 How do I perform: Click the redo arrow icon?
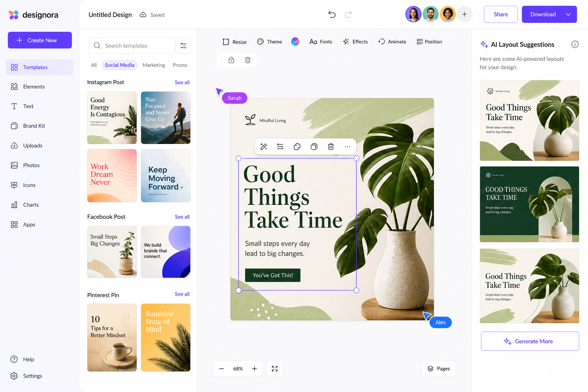pos(348,15)
